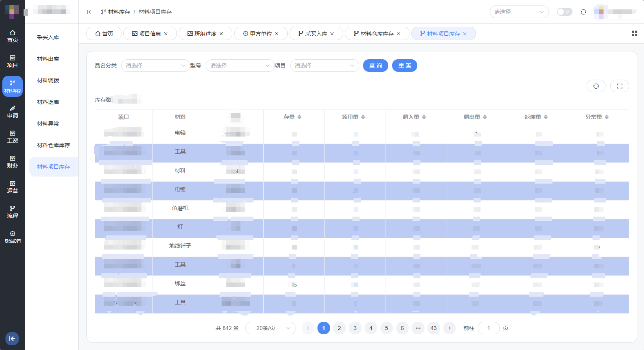Click the menu collapse icon beside breadcrumb

point(90,12)
